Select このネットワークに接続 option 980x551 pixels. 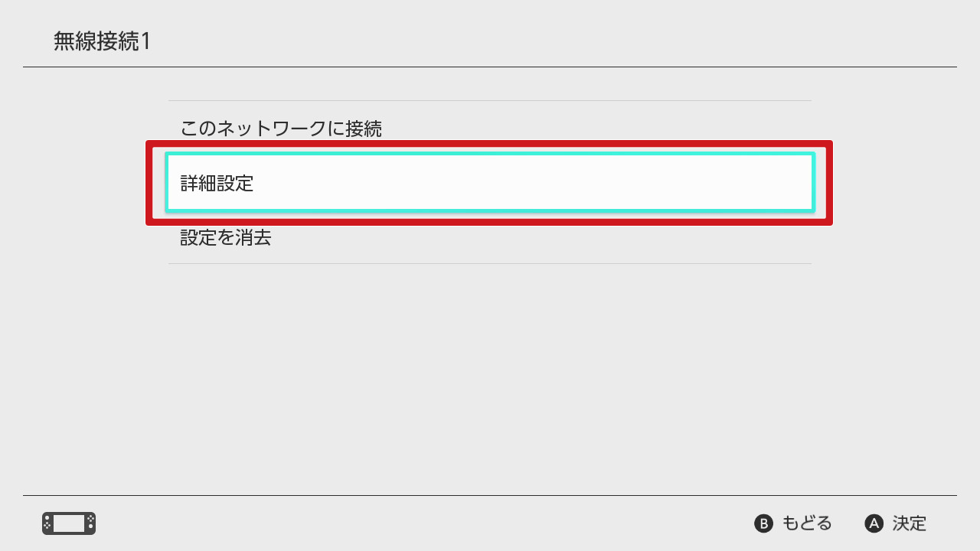[281, 129]
